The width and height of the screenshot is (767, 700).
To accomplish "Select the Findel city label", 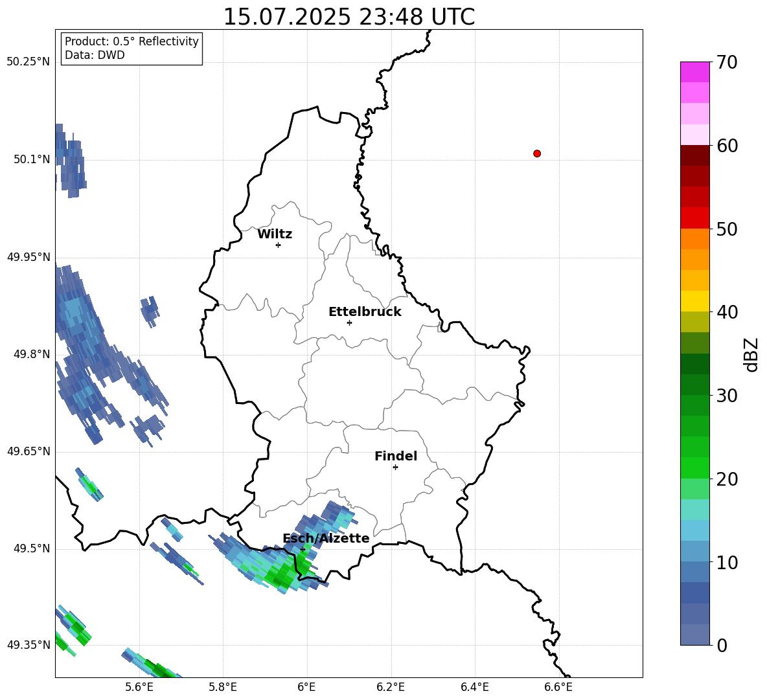I will pyautogui.click(x=396, y=456).
